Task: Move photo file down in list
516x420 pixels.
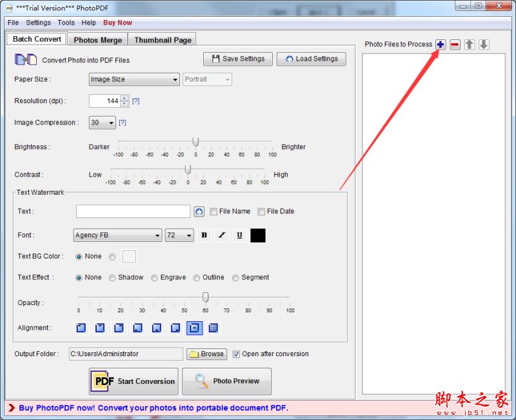Action: point(483,45)
